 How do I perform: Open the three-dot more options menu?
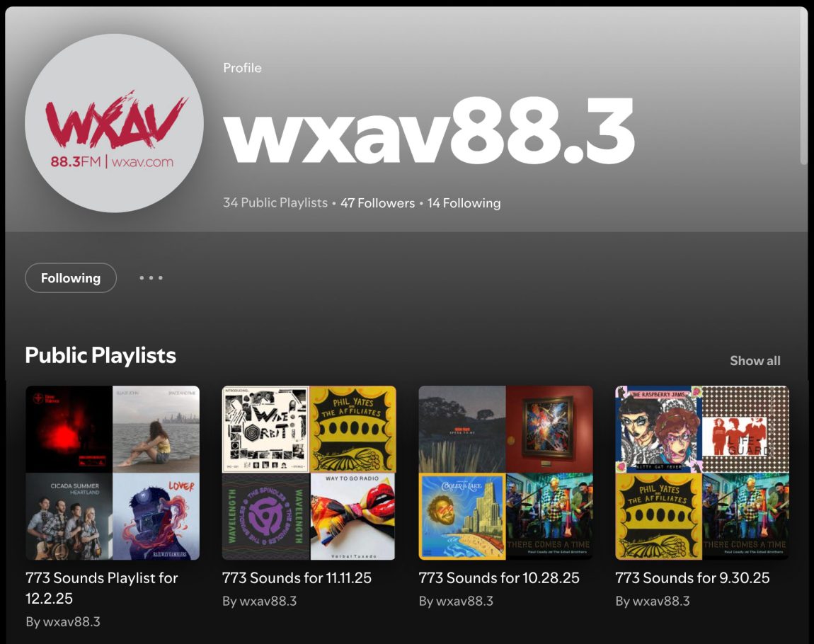[x=151, y=278]
